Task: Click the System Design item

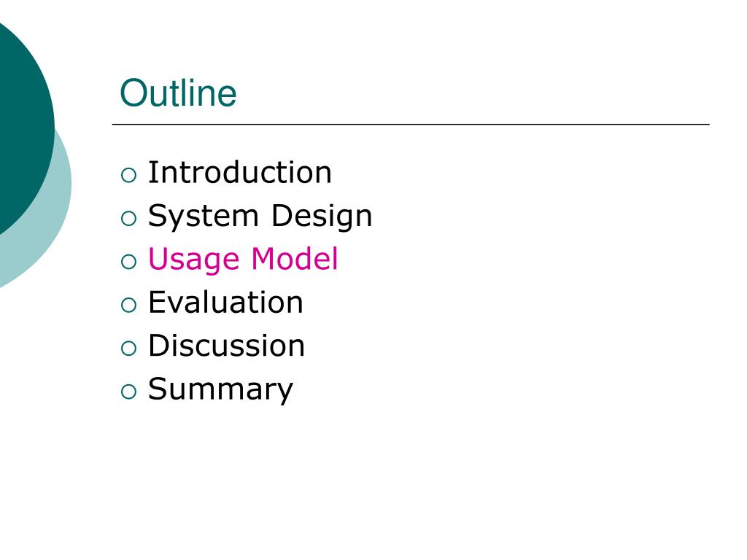Action: coord(260,217)
